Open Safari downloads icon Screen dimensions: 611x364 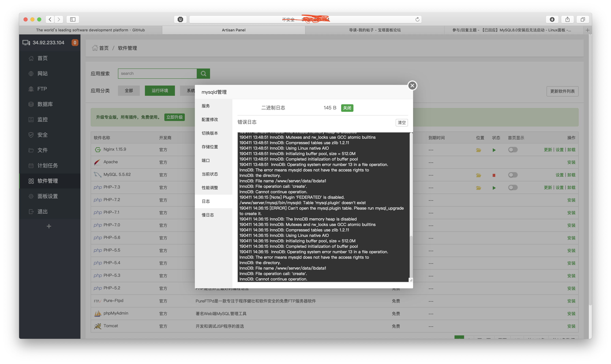[x=552, y=19]
